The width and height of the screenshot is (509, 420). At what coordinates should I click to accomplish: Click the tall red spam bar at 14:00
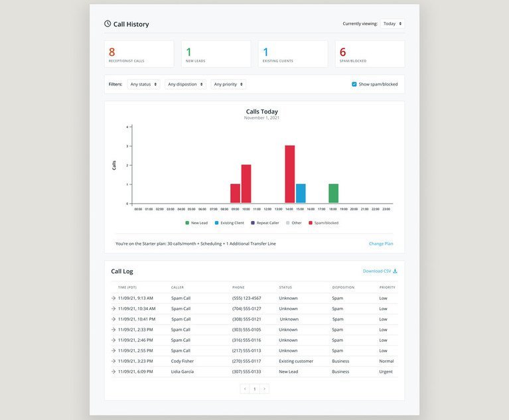pos(289,174)
